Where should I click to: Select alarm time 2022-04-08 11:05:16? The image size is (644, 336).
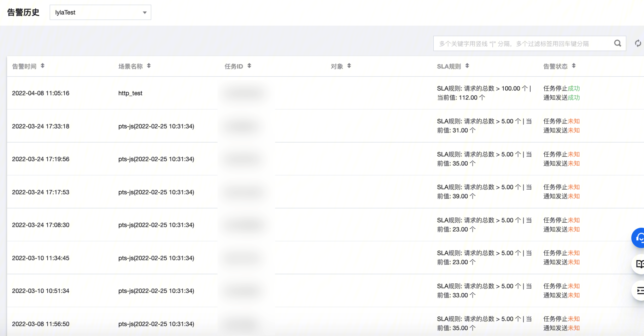click(41, 93)
